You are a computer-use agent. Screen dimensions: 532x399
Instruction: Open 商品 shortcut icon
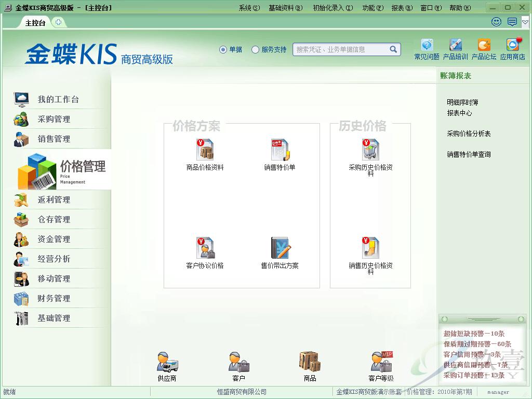[x=310, y=362]
